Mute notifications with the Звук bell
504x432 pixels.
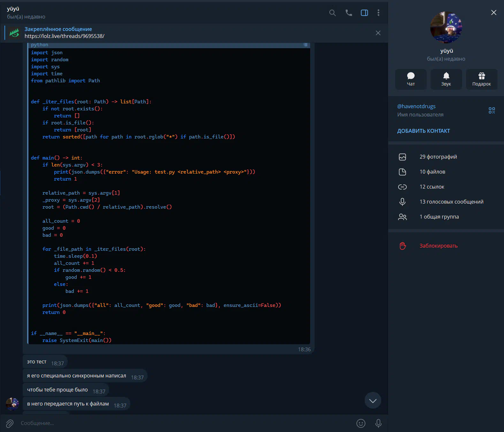coord(446,79)
